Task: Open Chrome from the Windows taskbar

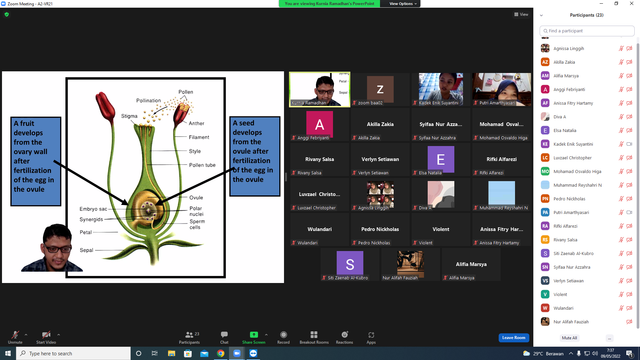Action: (220, 353)
